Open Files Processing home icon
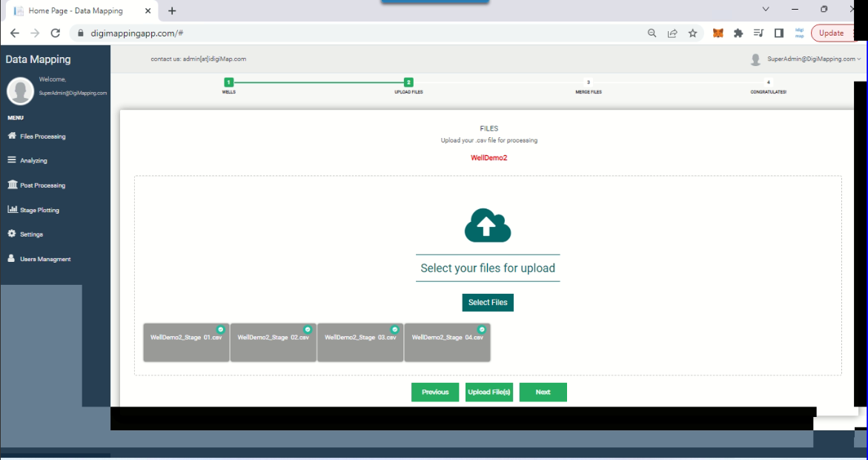Viewport: 868px width, 460px height. 12,136
